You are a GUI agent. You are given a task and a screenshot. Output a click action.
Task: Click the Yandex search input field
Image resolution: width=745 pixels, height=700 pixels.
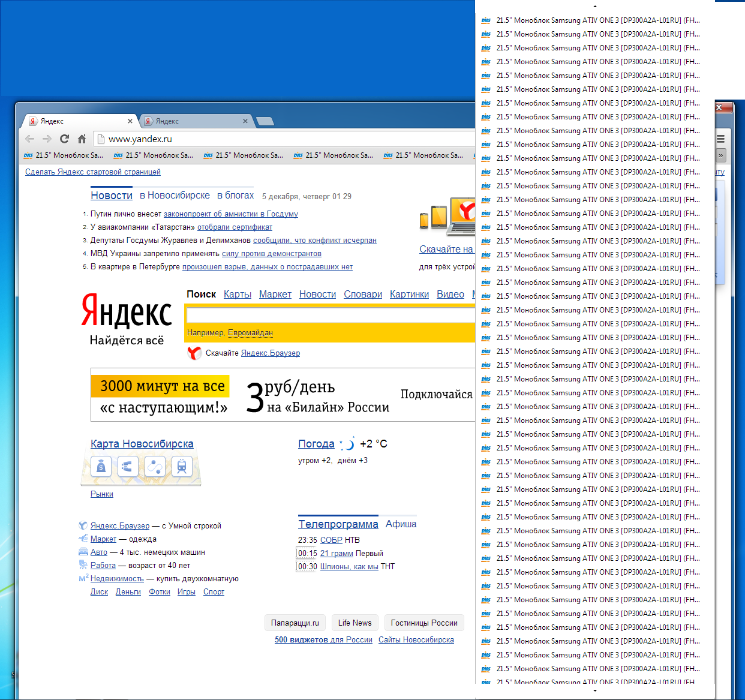(331, 315)
